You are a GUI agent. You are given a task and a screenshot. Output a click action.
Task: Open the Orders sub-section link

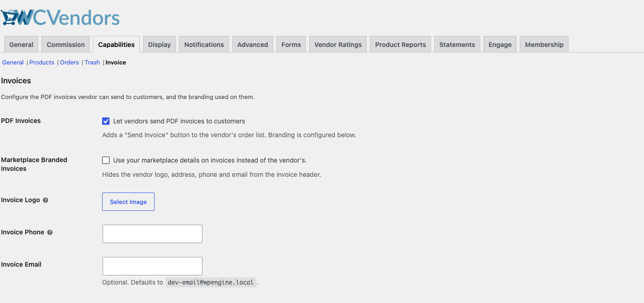pos(69,63)
